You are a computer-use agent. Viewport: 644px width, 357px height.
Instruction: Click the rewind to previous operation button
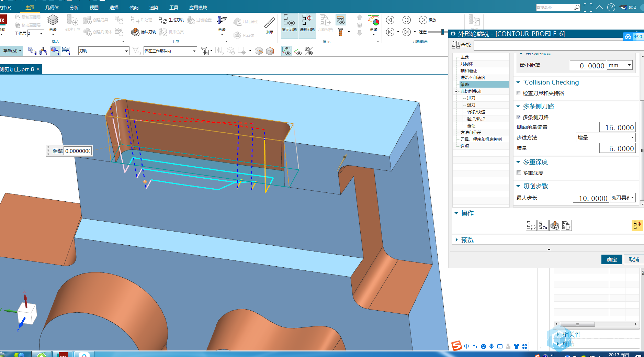(390, 32)
